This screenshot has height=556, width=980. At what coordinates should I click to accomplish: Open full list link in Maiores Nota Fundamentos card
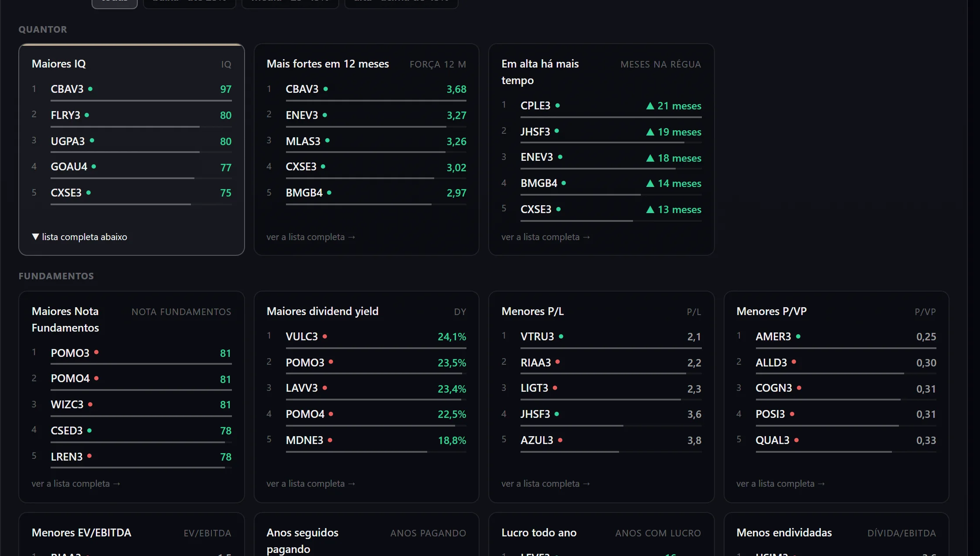tap(76, 484)
